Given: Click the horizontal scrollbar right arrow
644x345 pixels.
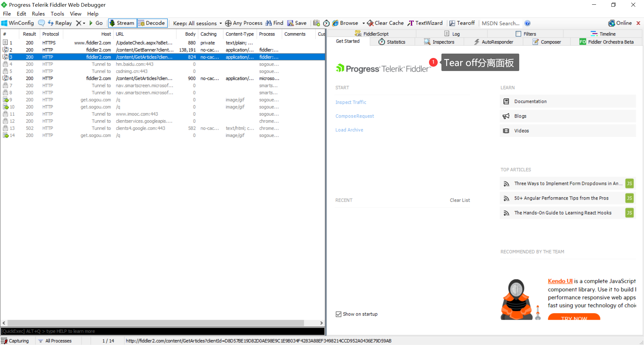Looking at the screenshot, I should pyautogui.click(x=321, y=323).
